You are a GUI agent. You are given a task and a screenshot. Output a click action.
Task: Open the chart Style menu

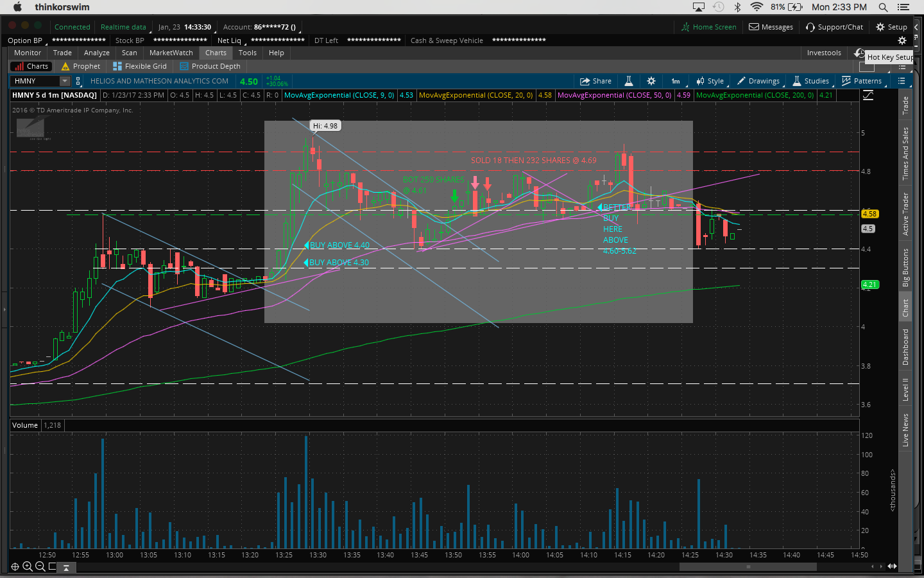(710, 81)
